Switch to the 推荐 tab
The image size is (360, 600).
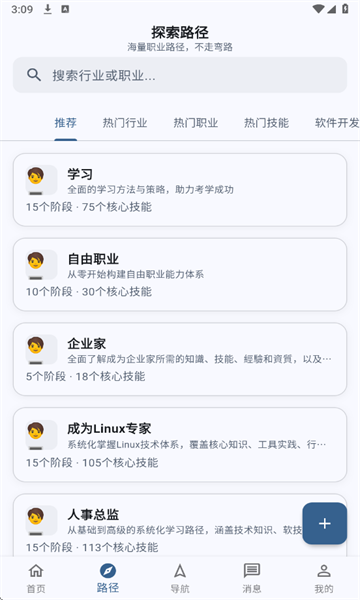(65, 123)
